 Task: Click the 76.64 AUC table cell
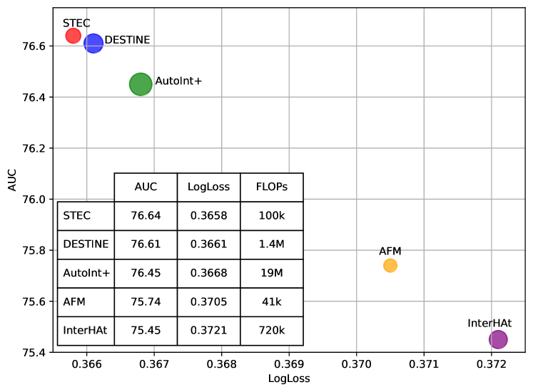click(x=146, y=215)
